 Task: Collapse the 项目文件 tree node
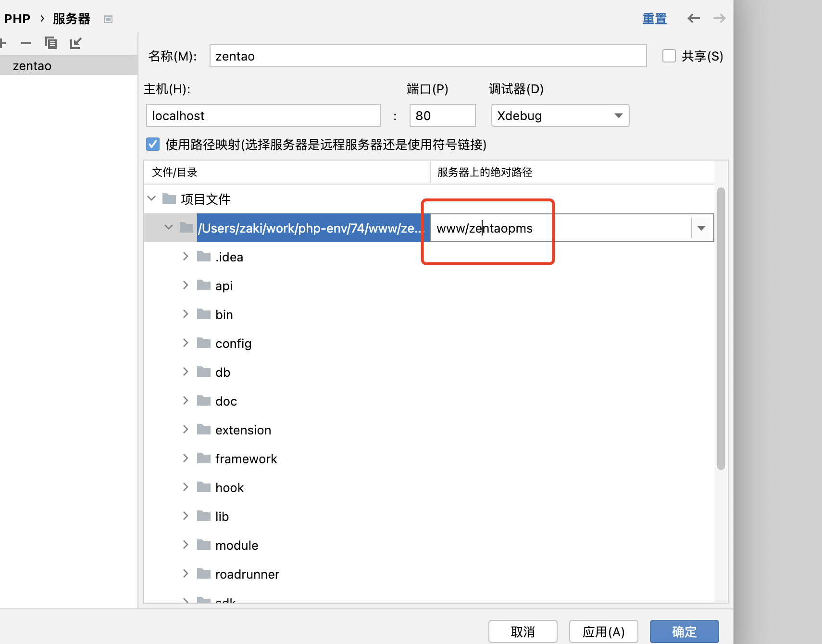pos(152,198)
